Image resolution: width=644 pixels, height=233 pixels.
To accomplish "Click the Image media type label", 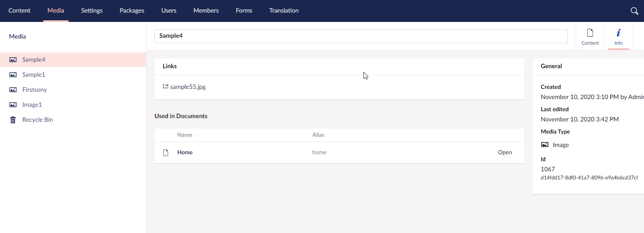I will pyautogui.click(x=561, y=145).
